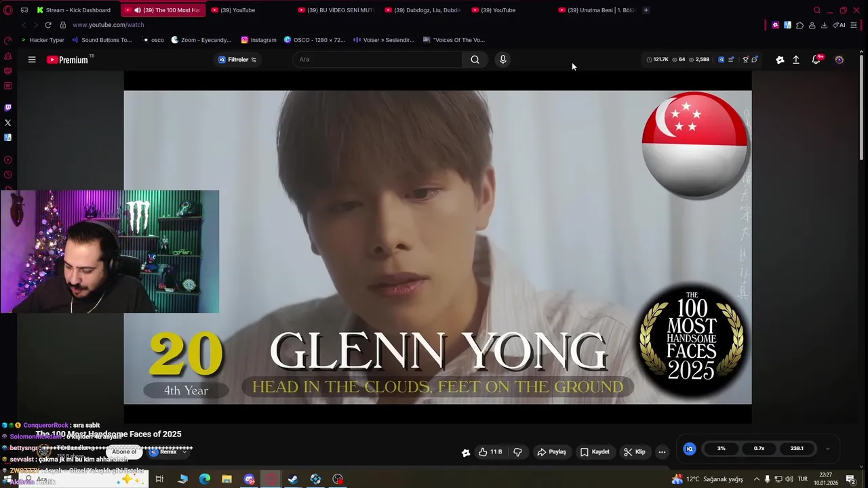Open Steam from the Windows taskbar
Viewport: 868px width, 488px height.
point(293,479)
